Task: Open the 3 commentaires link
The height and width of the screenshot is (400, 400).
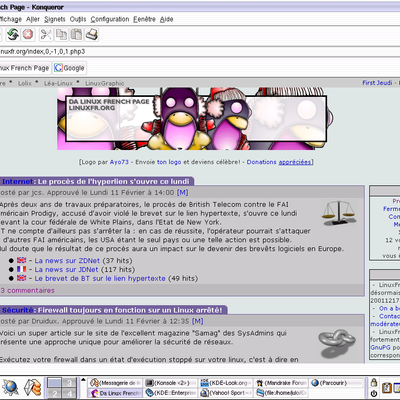Action: click(x=27, y=290)
